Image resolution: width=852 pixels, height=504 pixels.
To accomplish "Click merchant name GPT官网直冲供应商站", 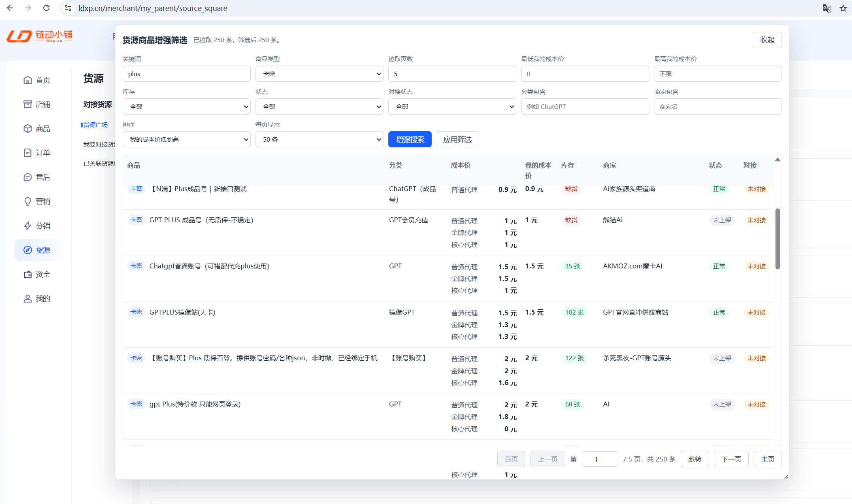I will pyautogui.click(x=635, y=312).
